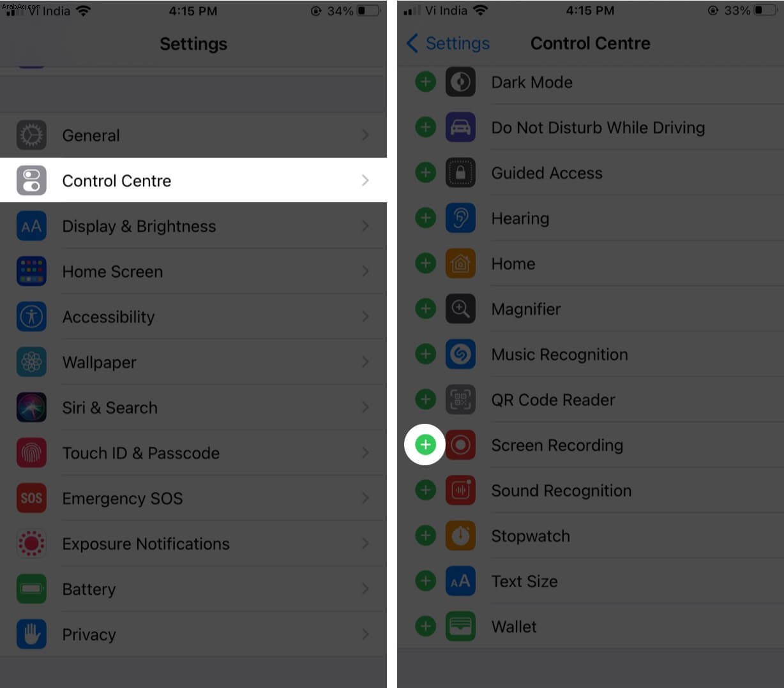Tap the Music Recognition Shazam icon

pos(460,354)
